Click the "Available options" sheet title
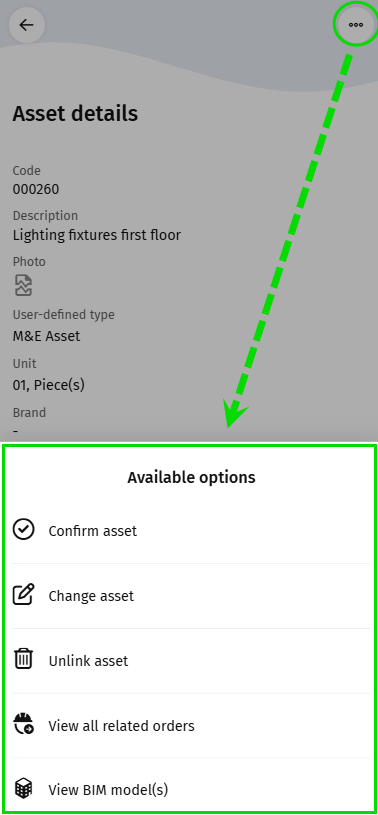Viewport: 378px width, 815px height. point(191,477)
